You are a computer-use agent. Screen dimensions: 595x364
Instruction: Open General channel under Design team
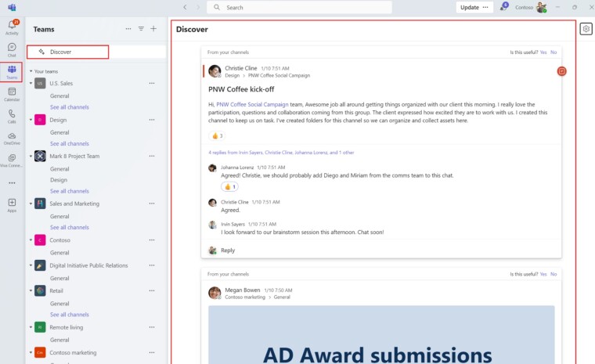click(59, 132)
